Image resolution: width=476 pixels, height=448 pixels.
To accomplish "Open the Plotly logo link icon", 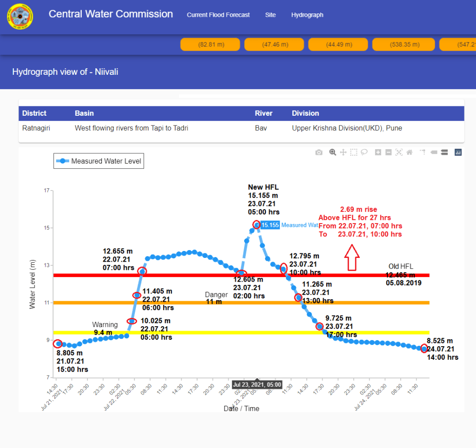I will click(458, 152).
